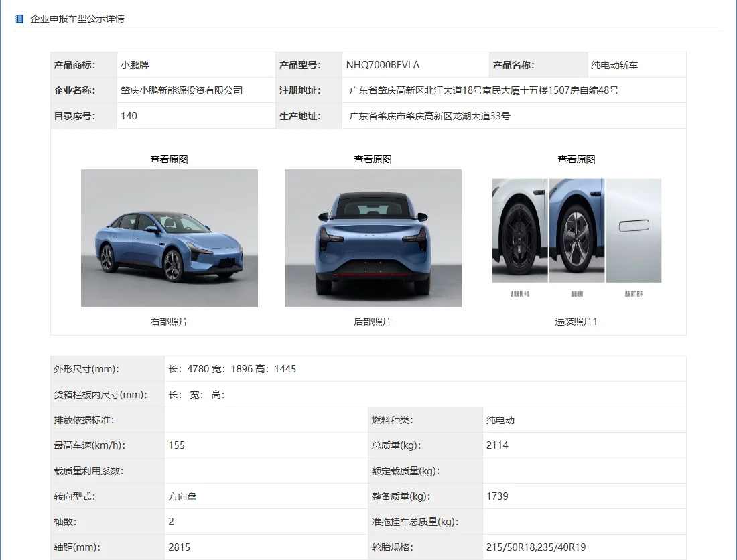Open the original image link above optional equipment photo
This screenshot has height=560, width=737.
pos(576,159)
